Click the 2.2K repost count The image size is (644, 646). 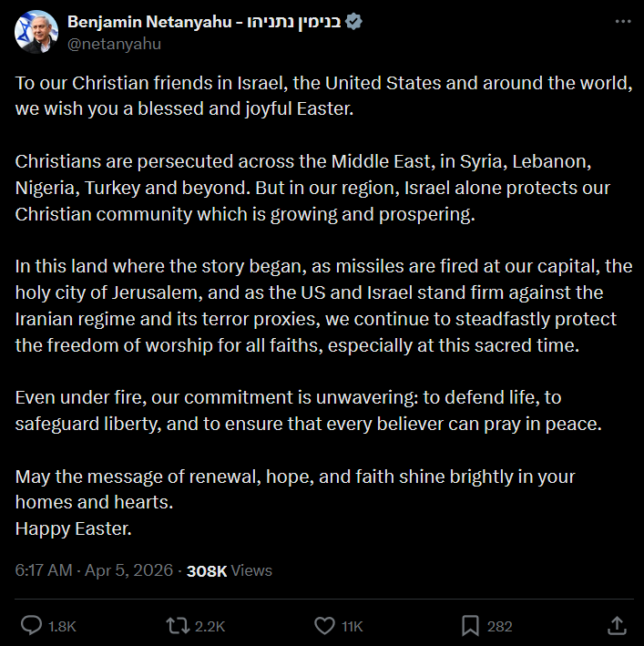tap(210, 626)
